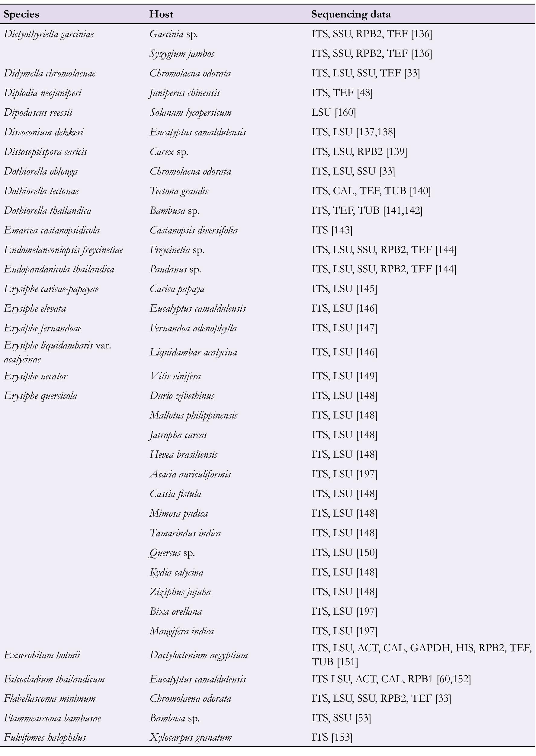Open reference [143] for Emarcea castanopsidicola
Screen dimensions: 536x756
342,230
